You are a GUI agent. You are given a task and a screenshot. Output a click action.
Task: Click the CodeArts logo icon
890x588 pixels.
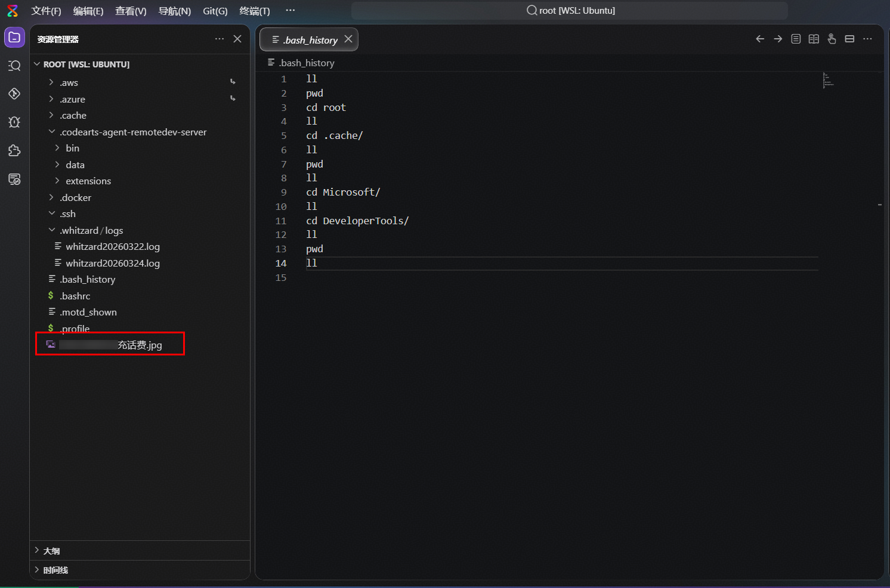[x=13, y=11]
